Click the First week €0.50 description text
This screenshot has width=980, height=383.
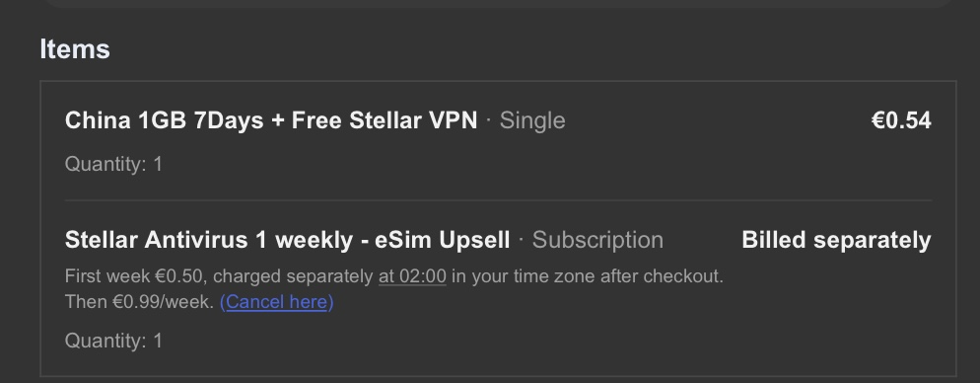[136, 276]
